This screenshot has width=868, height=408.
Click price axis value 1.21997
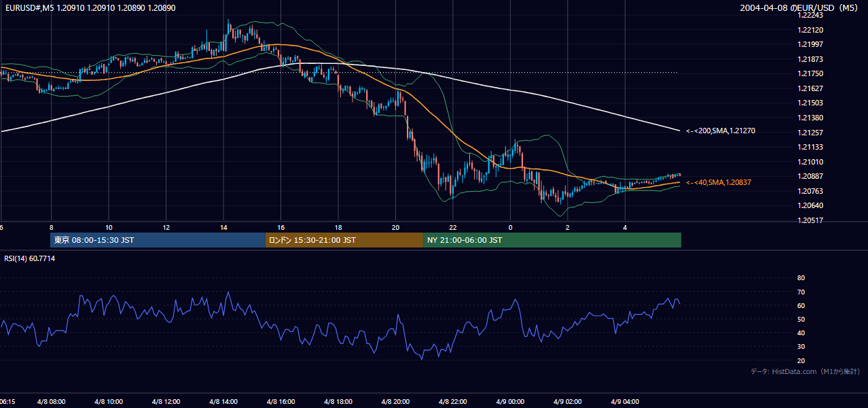pos(810,44)
